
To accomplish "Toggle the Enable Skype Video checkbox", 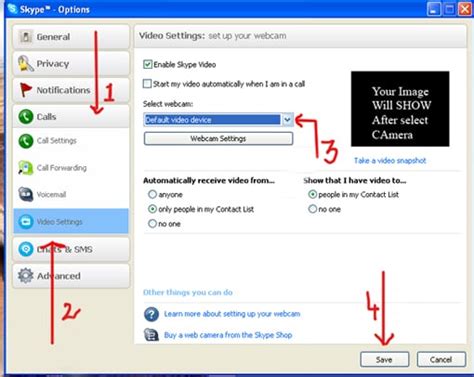I will coord(148,64).
